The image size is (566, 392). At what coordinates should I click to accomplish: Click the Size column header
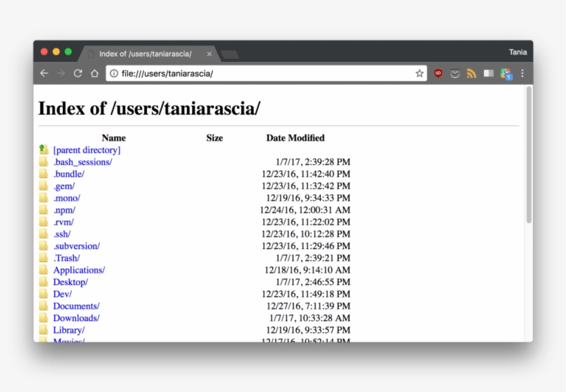[215, 138]
